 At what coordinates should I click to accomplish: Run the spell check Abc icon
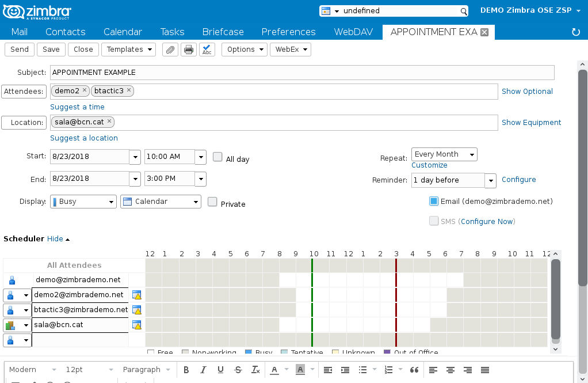pyautogui.click(x=207, y=50)
